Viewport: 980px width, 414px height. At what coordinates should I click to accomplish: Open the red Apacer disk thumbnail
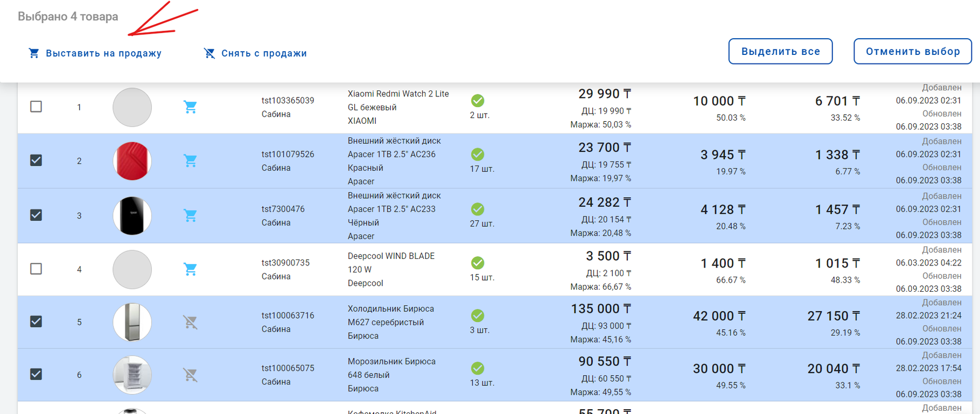[x=132, y=161]
